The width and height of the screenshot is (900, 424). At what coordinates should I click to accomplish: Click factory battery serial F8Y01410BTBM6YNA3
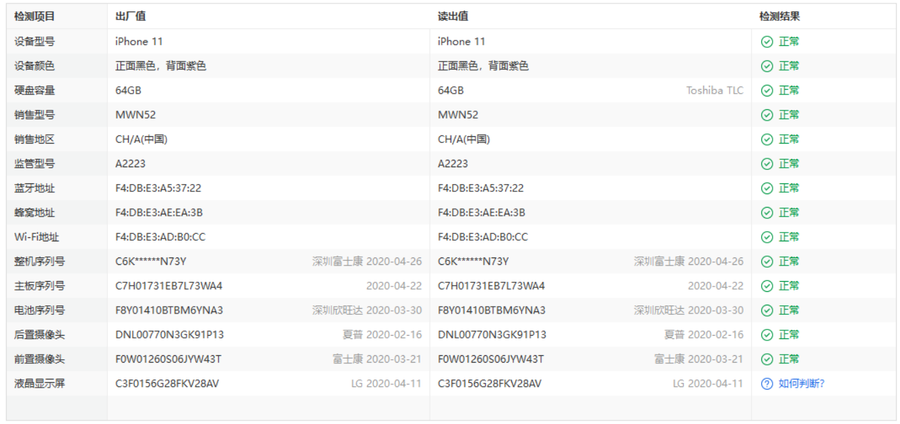pyautogui.click(x=169, y=310)
